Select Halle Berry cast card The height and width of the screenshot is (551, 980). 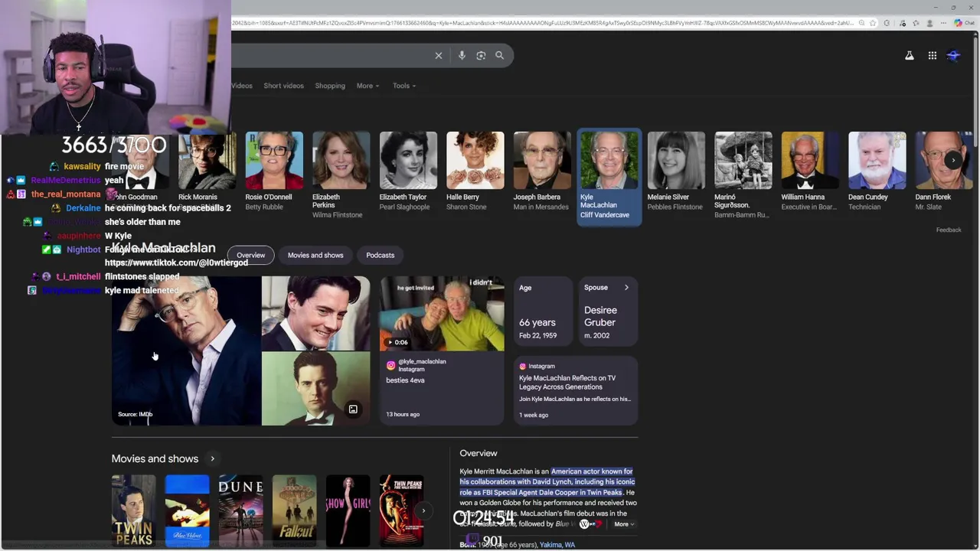tap(475, 171)
